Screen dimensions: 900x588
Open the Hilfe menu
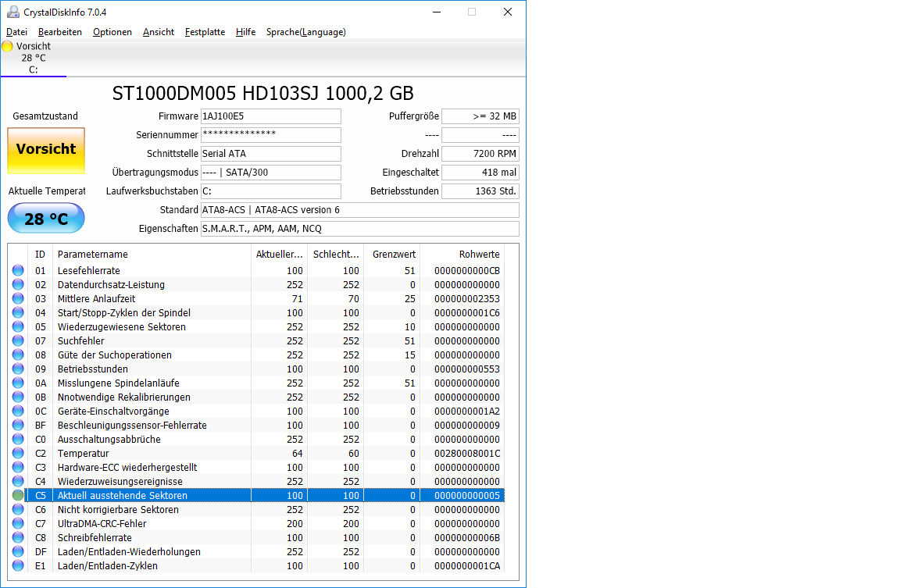click(x=245, y=32)
